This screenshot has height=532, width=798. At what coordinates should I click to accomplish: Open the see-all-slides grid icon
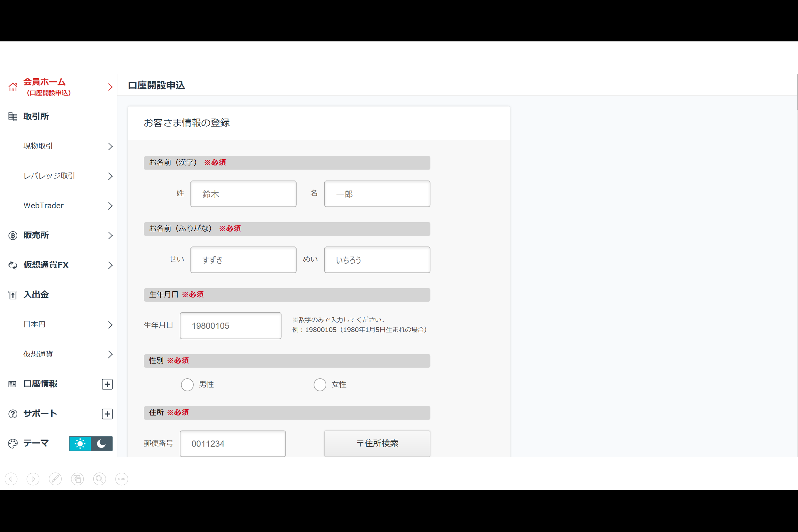(77, 479)
